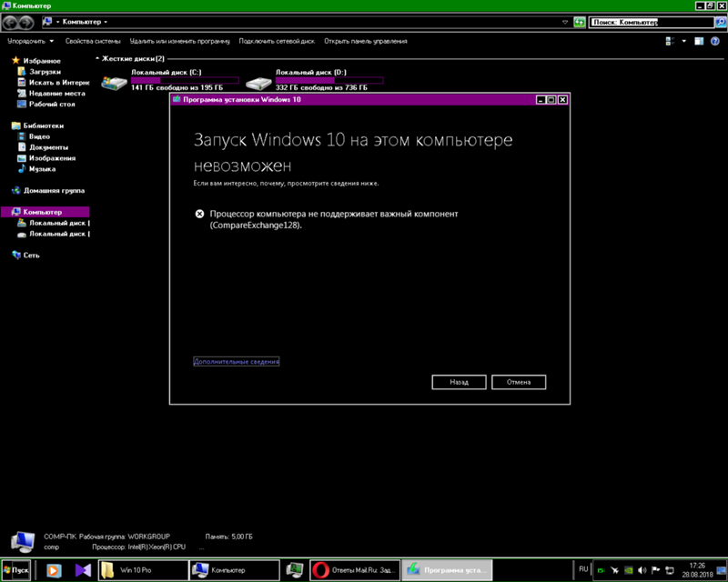
Task: Open the Упорядочить dropdown menu
Action: pos(30,41)
